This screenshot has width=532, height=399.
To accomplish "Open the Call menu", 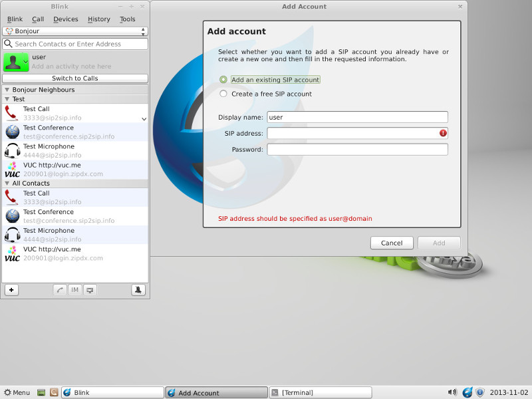I will (x=38, y=19).
